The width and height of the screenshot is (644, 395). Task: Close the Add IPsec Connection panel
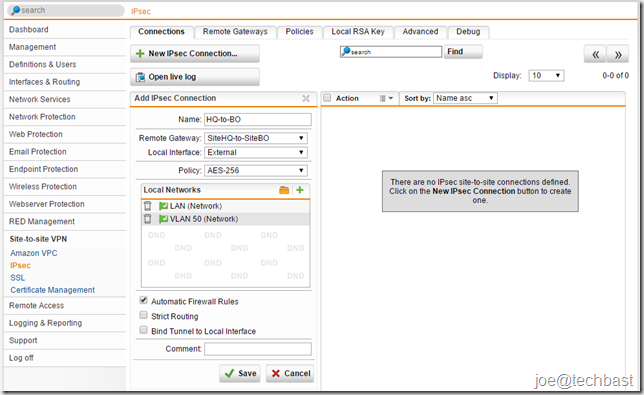(x=306, y=98)
